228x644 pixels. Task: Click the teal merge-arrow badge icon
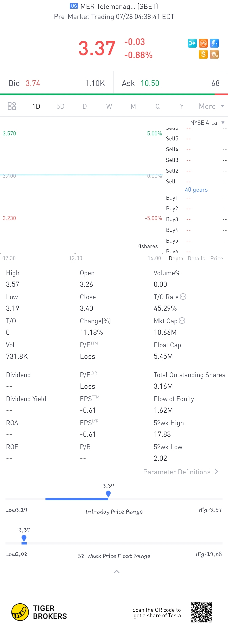coord(192,43)
